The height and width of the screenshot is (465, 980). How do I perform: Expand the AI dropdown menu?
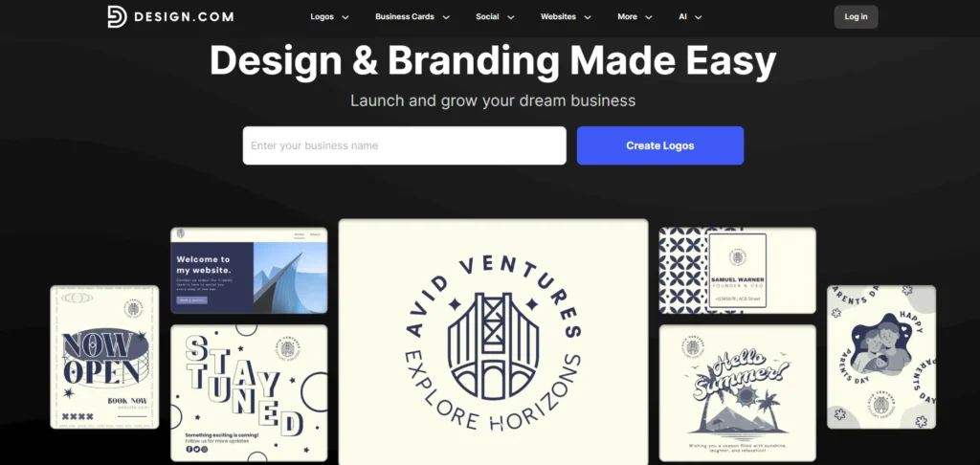(x=690, y=17)
